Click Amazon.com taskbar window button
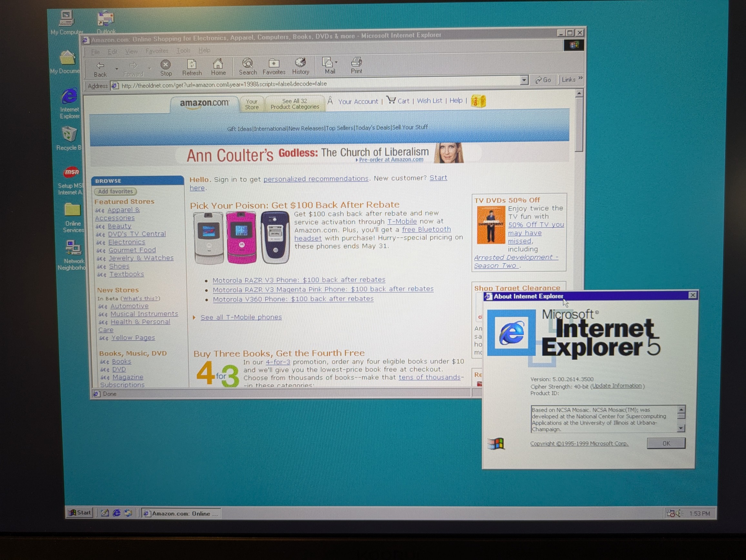746x560 pixels. click(x=181, y=514)
